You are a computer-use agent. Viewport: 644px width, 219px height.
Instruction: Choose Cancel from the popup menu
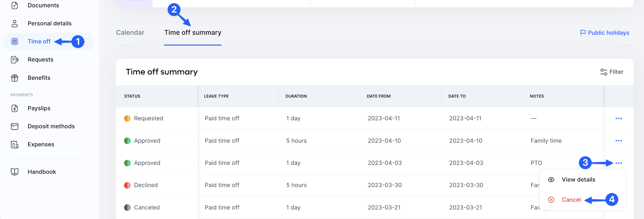571,200
